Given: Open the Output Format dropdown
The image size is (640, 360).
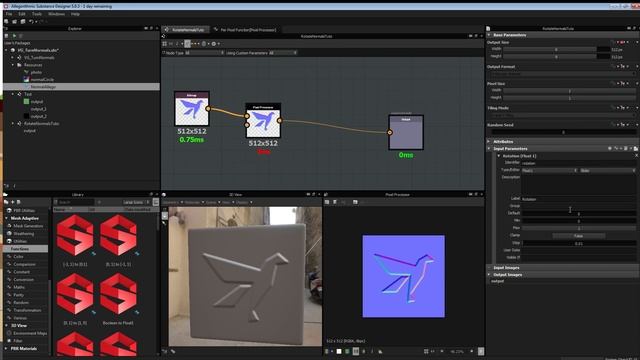Looking at the screenshot, I should point(563,74).
